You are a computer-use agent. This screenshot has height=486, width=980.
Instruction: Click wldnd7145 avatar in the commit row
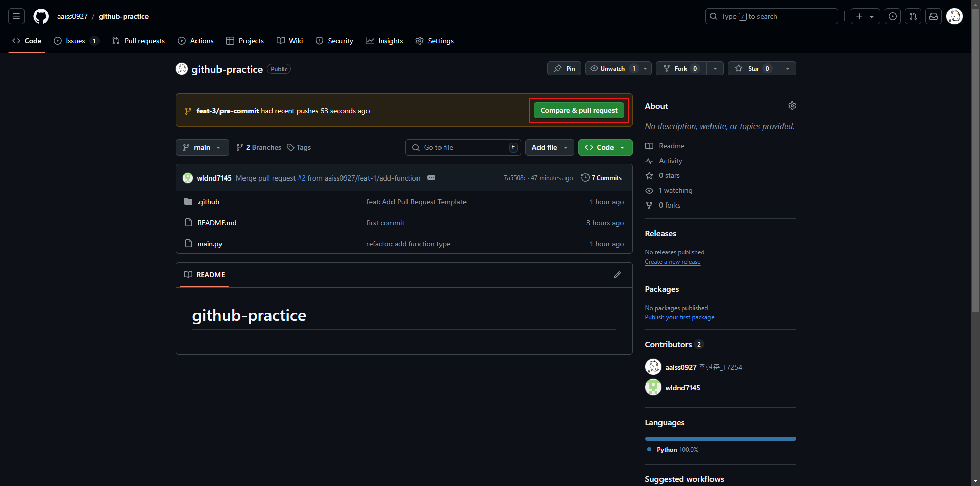point(188,178)
